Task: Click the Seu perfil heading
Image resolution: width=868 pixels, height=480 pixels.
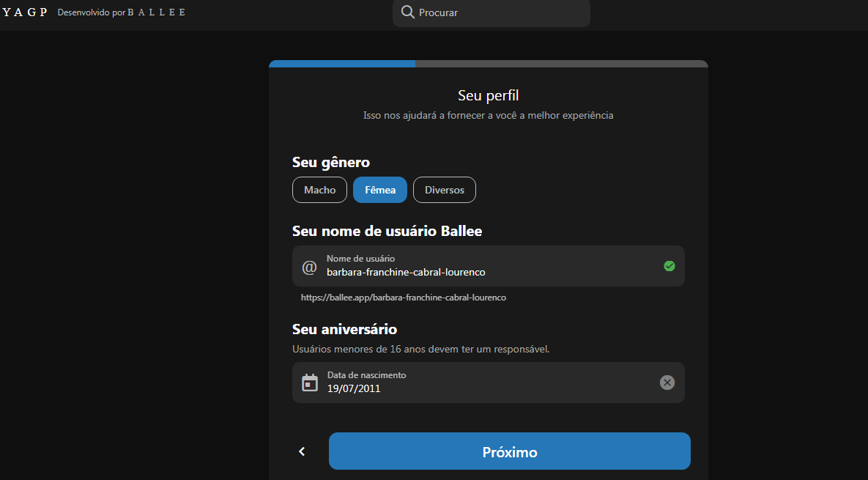Action: point(488,95)
